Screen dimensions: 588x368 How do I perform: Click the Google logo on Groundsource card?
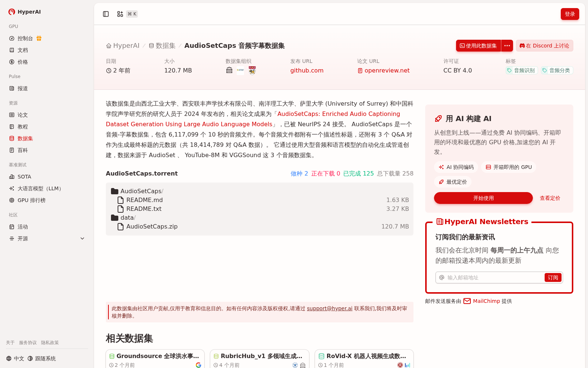click(198, 365)
